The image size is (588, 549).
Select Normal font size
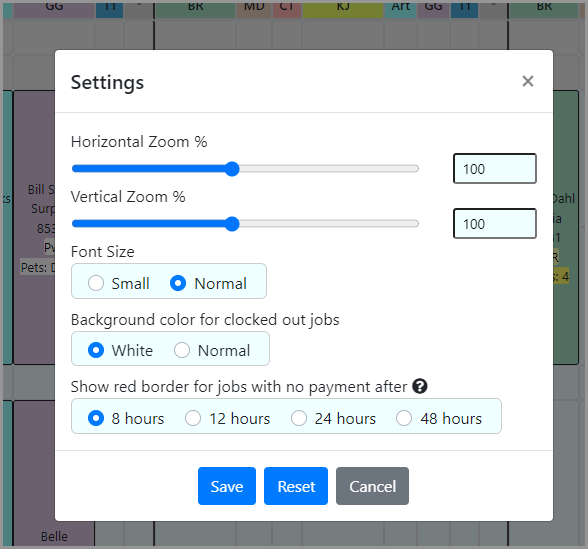[178, 283]
